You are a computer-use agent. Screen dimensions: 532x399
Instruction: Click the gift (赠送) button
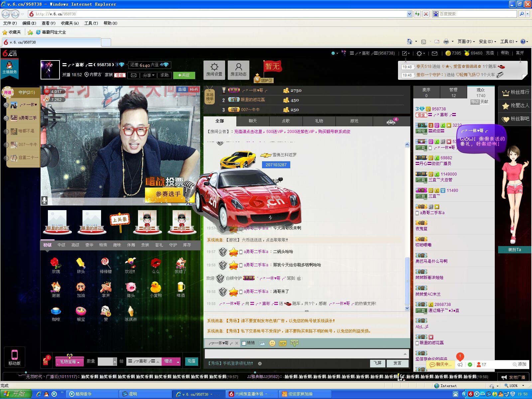click(x=169, y=361)
